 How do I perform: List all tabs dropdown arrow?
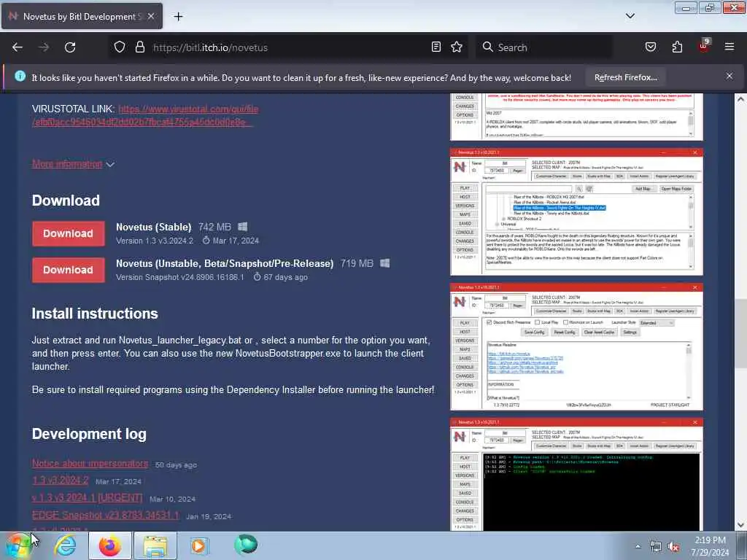coord(630,16)
